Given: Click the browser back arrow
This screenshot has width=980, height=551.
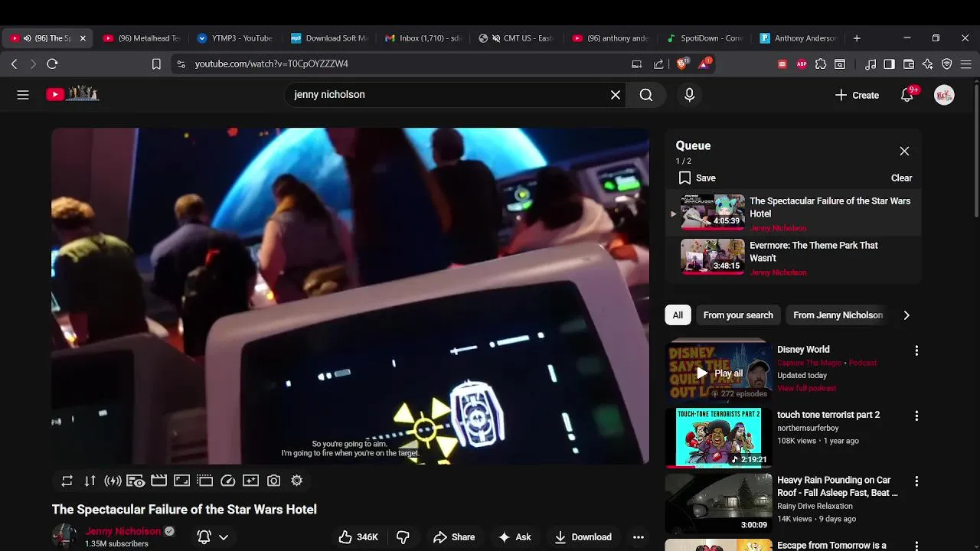Looking at the screenshot, I should [14, 64].
